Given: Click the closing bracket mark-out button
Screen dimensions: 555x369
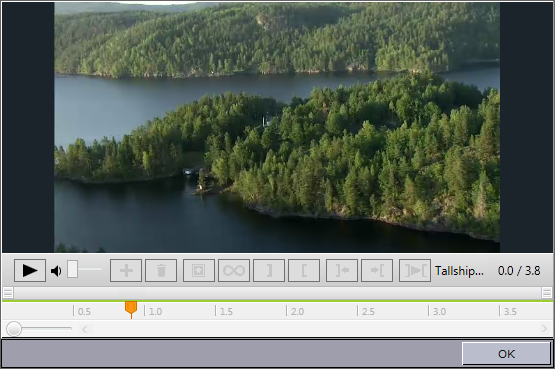Looking at the screenshot, I should [269, 271].
